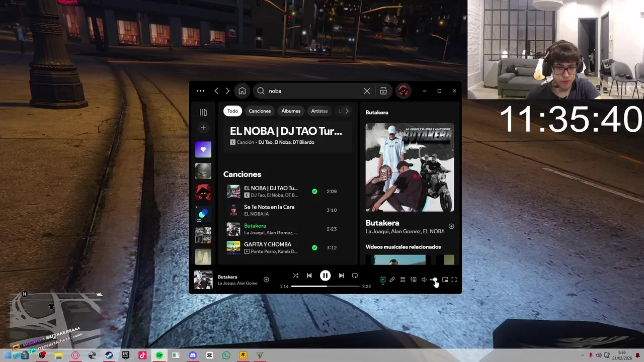Viewport: 644px width, 362px height.
Task: Open the Browse icon next to the search bar
Action: pyautogui.click(x=383, y=91)
